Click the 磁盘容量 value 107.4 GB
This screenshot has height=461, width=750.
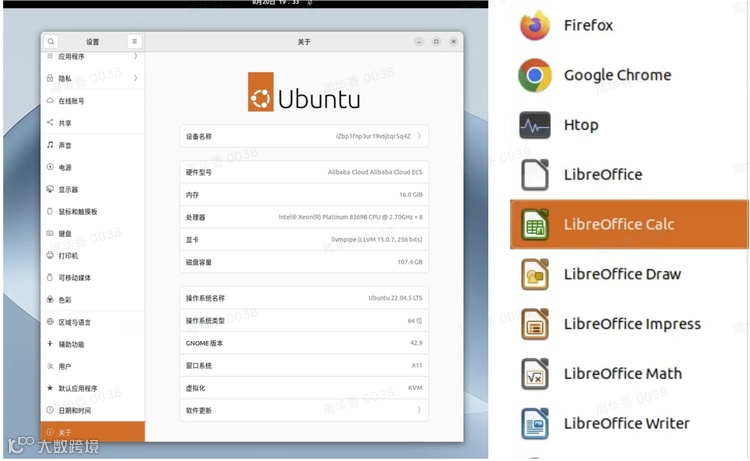click(410, 262)
